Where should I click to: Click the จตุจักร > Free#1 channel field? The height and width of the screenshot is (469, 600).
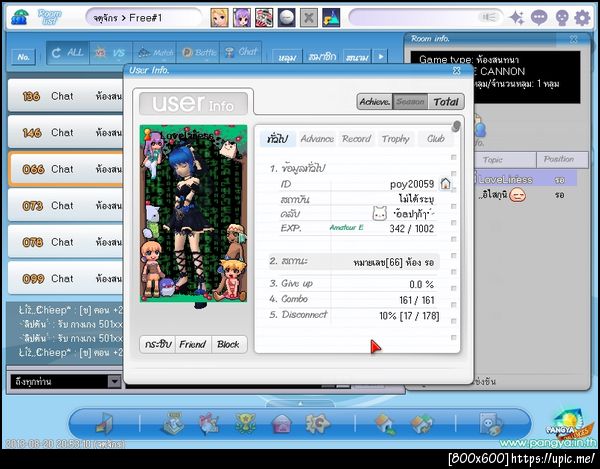[143, 18]
